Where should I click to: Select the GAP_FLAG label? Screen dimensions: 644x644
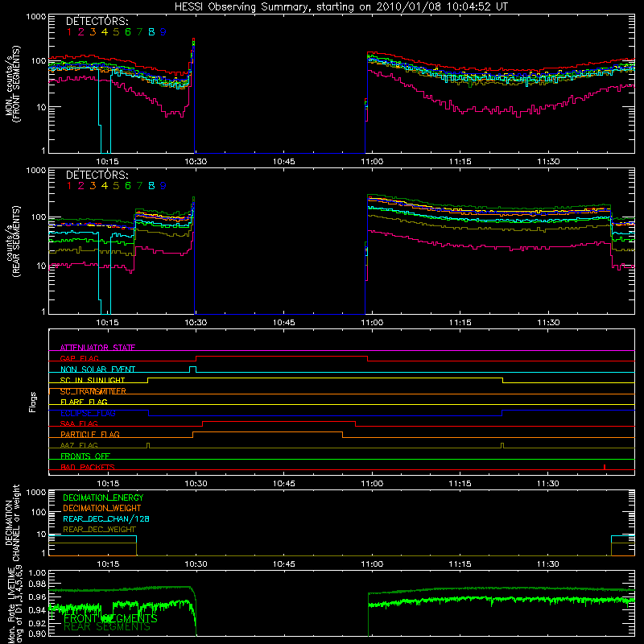tap(79, 358)
